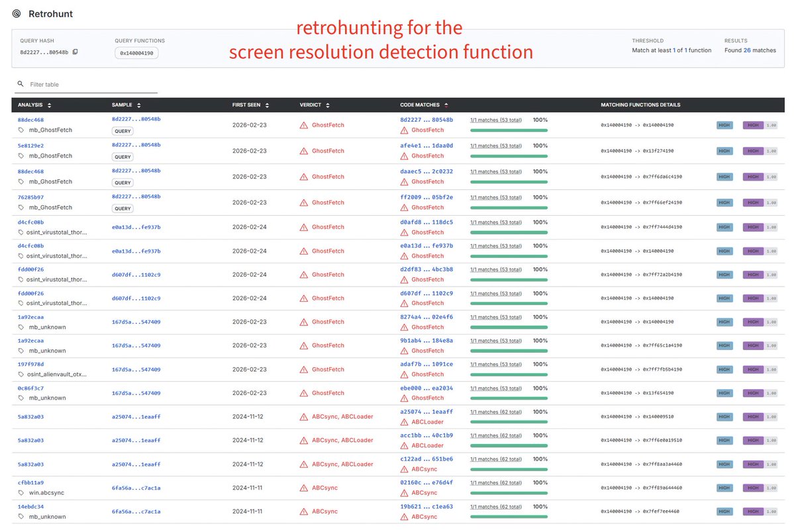
Task: Open code match 02160c ... e76d4f
Action: [x=426, y=483]
